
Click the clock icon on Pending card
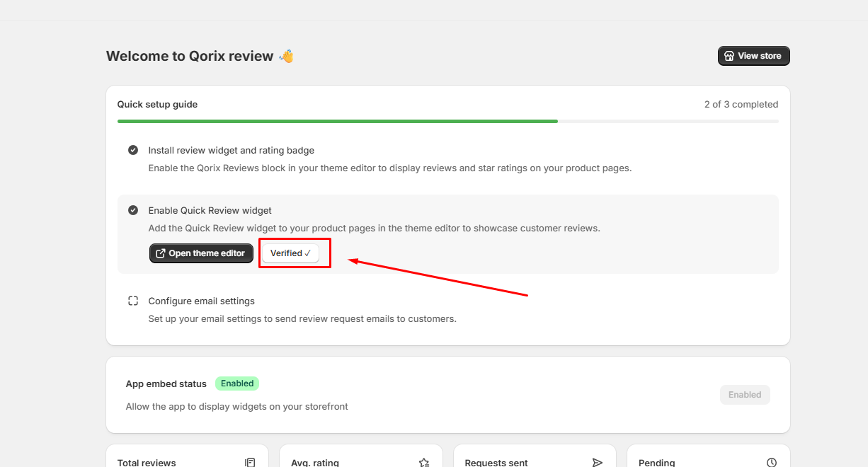(772, 463)
